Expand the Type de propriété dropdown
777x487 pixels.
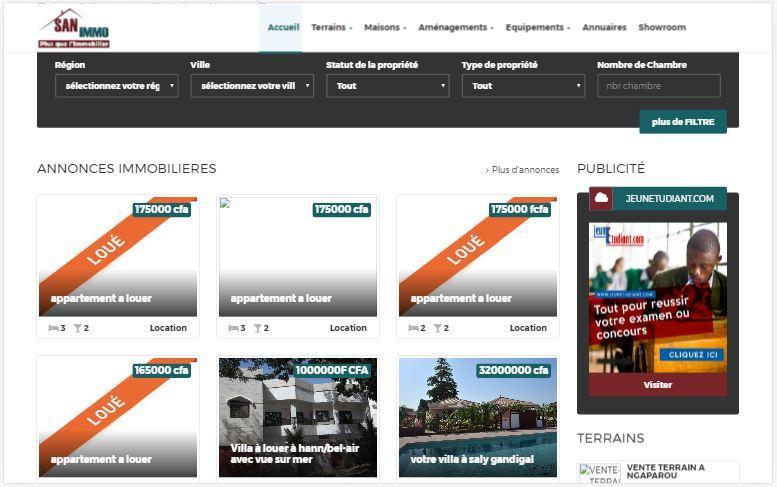pyautogui.click(x=523, y=86)
